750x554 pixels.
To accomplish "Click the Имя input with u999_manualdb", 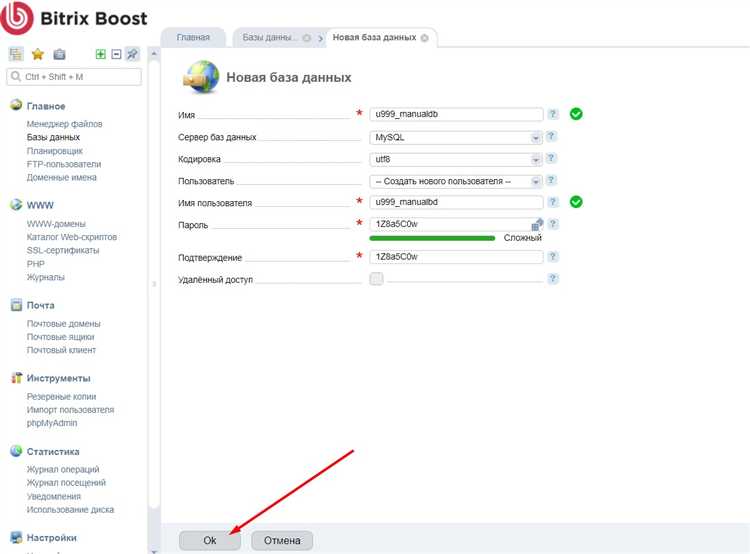I will 456,114.
